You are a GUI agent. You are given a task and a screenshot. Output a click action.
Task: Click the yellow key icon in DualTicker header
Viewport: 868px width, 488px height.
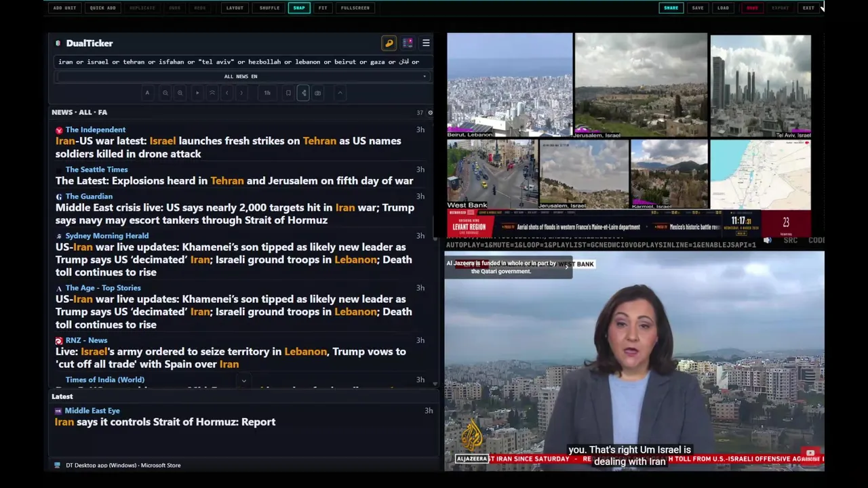[x=389, y=43]
